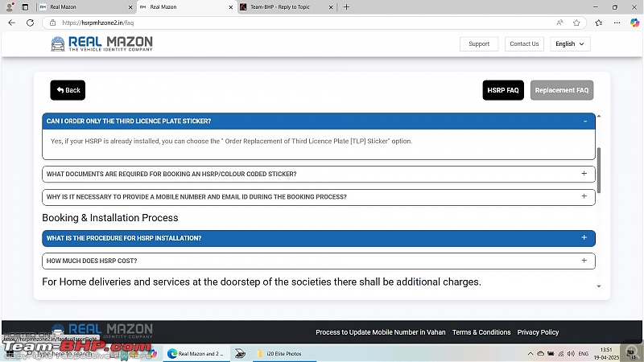Click the FAQ scroll up arrow
Screen dimensions: 644x362
pos(599,117)
